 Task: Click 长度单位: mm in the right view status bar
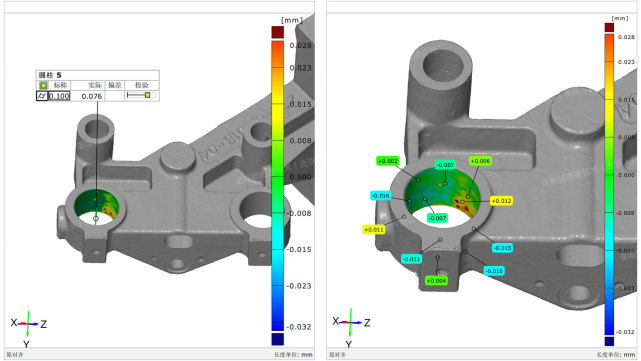[616, 355]
